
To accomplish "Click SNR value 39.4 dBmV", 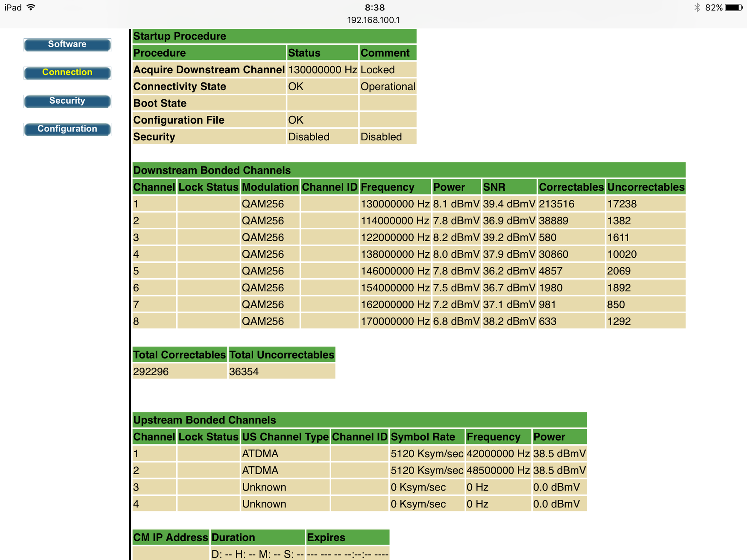I will (509, 204).
